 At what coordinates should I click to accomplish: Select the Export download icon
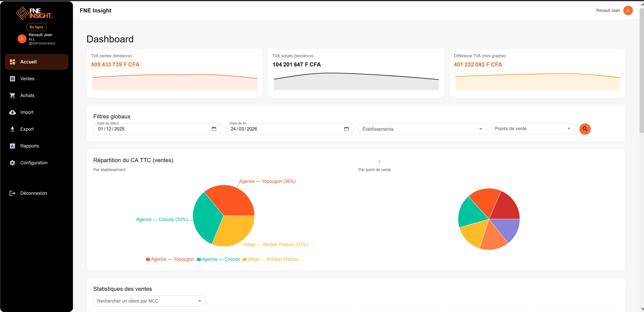tap(12, 129)
